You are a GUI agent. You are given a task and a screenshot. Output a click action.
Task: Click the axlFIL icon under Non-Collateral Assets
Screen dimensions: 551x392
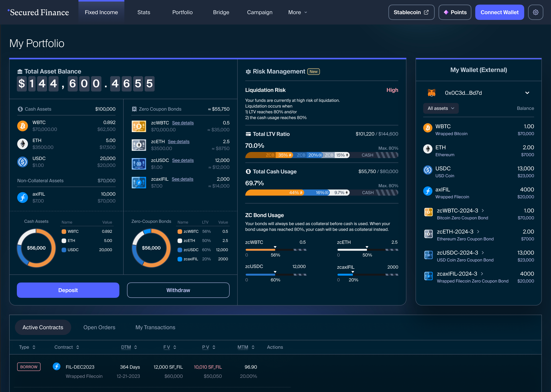click(23, 198)
